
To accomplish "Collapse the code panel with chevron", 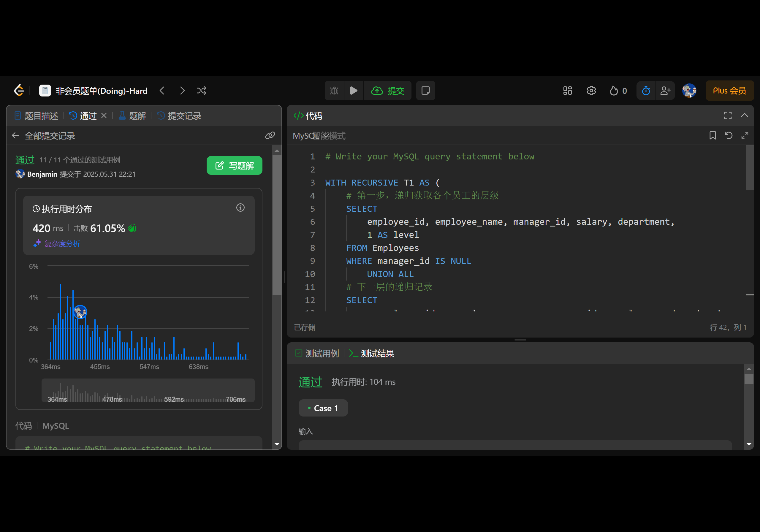I will tap(745, 115).
